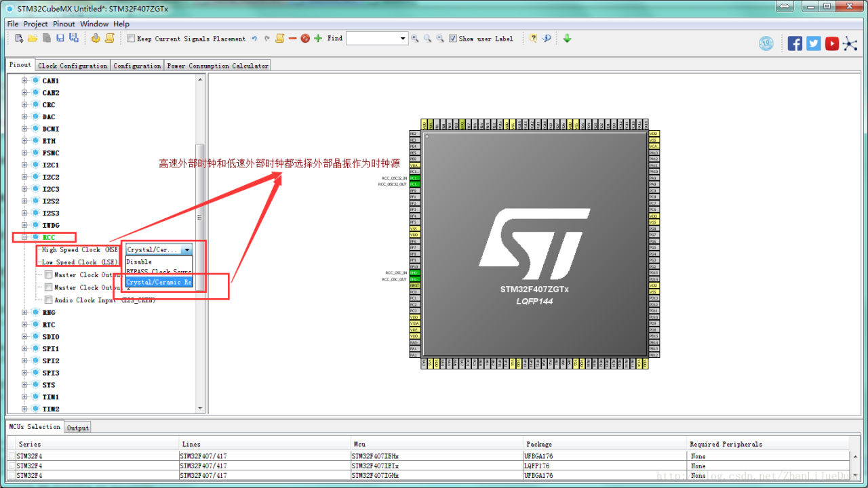
Task: Collapse the RCC peripheral node
Action: pyautogui.click(x=24, y=237)
